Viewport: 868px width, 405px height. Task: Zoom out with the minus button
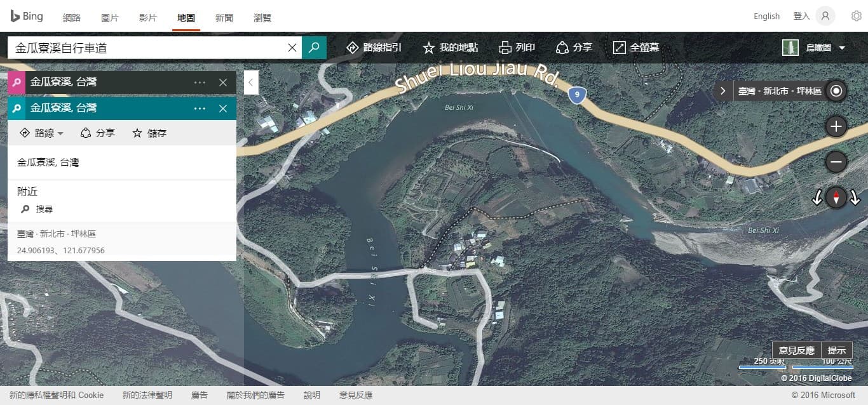click(836, 162)
